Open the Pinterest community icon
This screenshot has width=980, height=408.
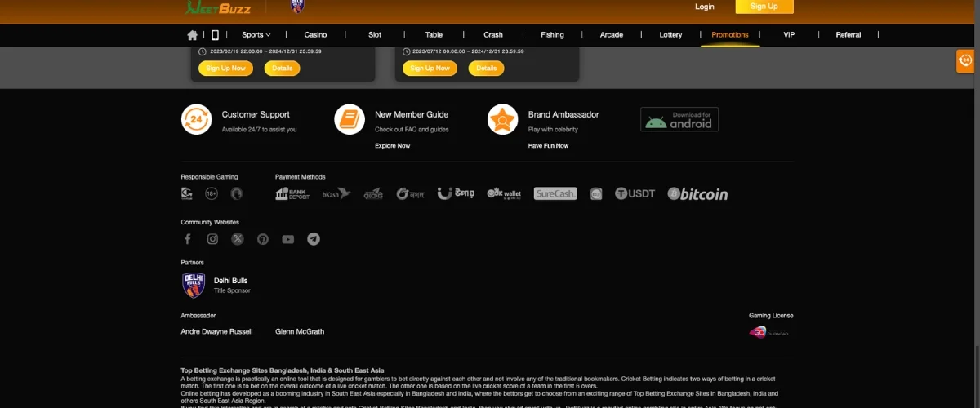(263, 239)
